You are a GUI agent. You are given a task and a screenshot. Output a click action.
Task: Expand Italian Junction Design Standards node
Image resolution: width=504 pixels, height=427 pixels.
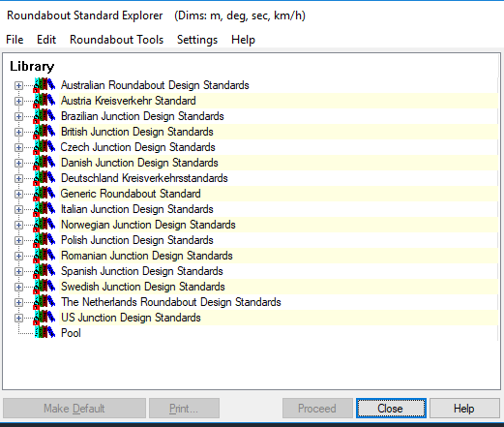tap(18, 209)
